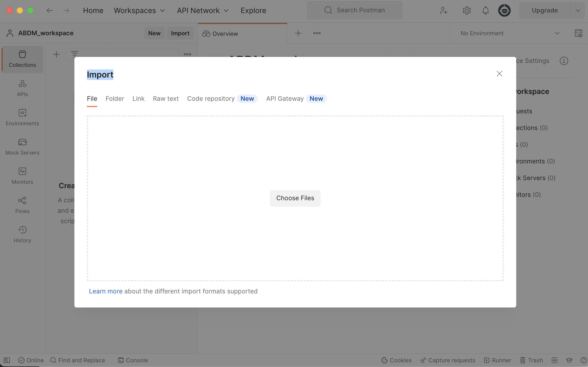Open collections panel three-dot options
The height and width of the screenshot is (367, 588).
(187, 54)
